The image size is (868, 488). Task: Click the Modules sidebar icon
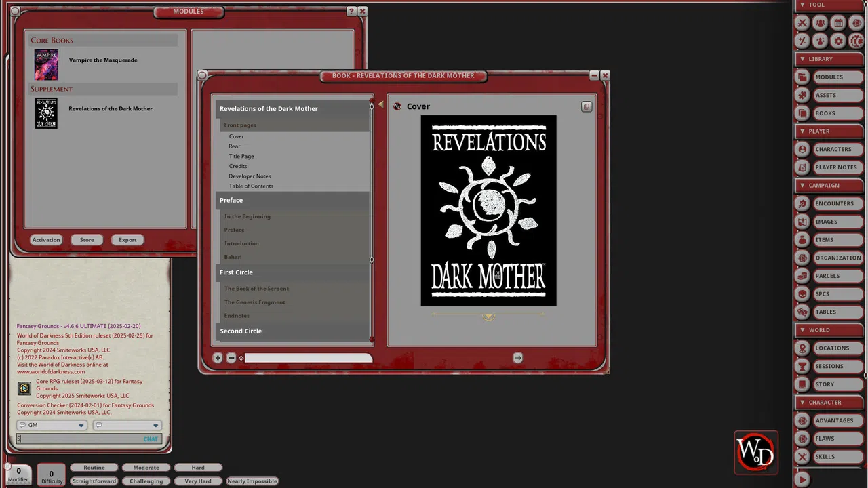click(803, 77)
